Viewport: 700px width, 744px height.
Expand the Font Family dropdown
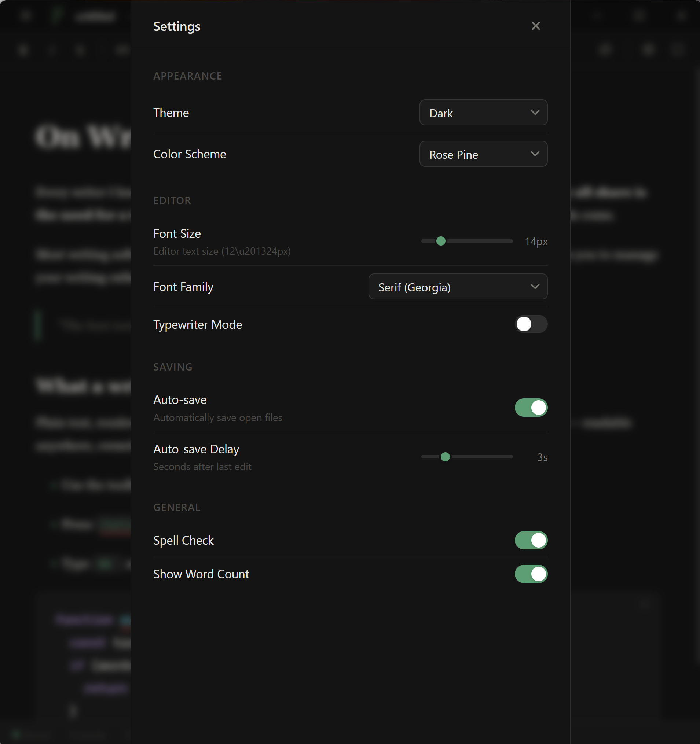(x=458, y=287)
